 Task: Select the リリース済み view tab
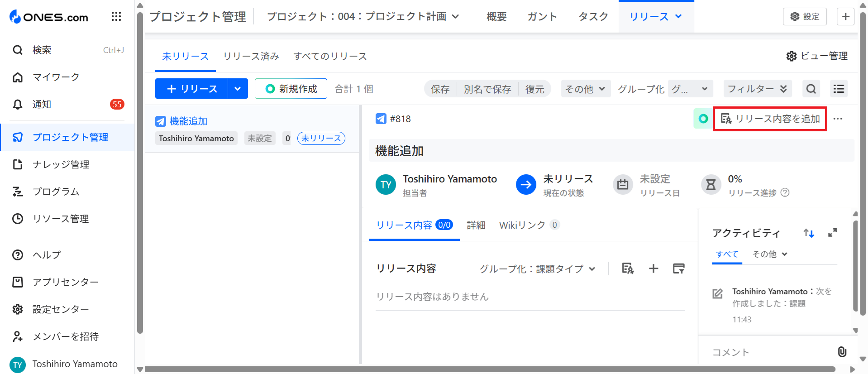[x=251, y=57]
